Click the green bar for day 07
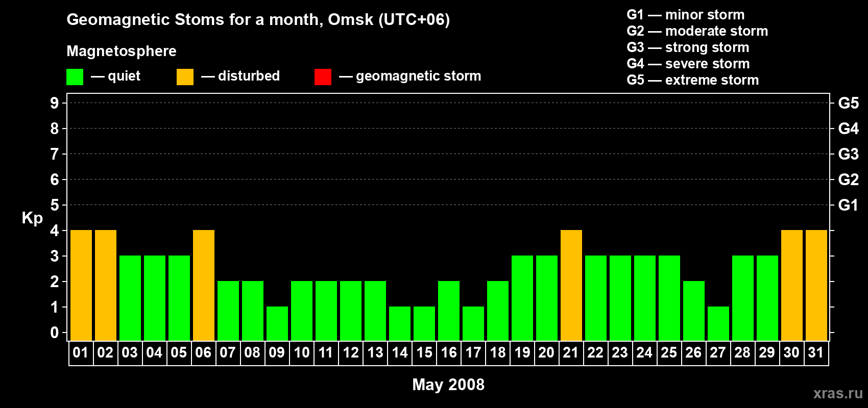868x408 pixels. (x=228, y=311)
